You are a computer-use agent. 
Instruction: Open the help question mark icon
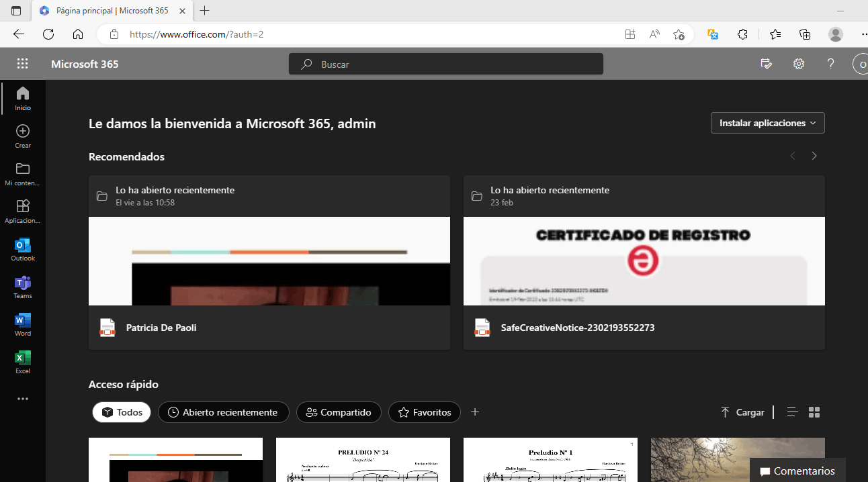pyautogui.click(x=831, y=64)
